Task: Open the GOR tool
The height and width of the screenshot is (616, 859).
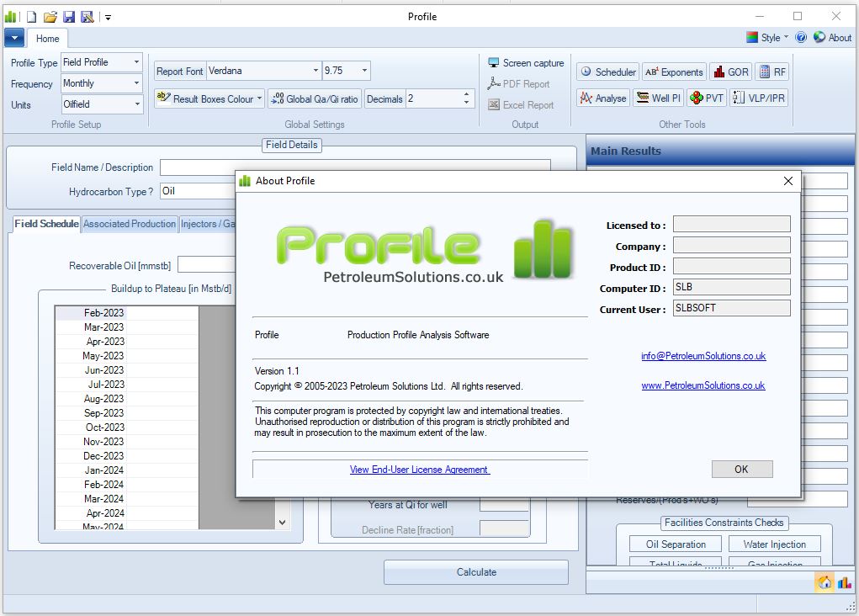Action: 730,71
